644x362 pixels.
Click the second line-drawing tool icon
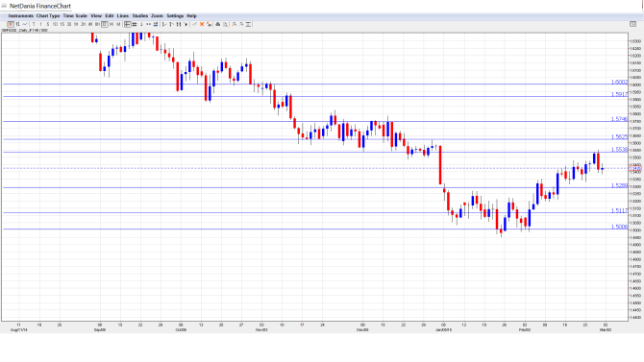pos(171,24)
